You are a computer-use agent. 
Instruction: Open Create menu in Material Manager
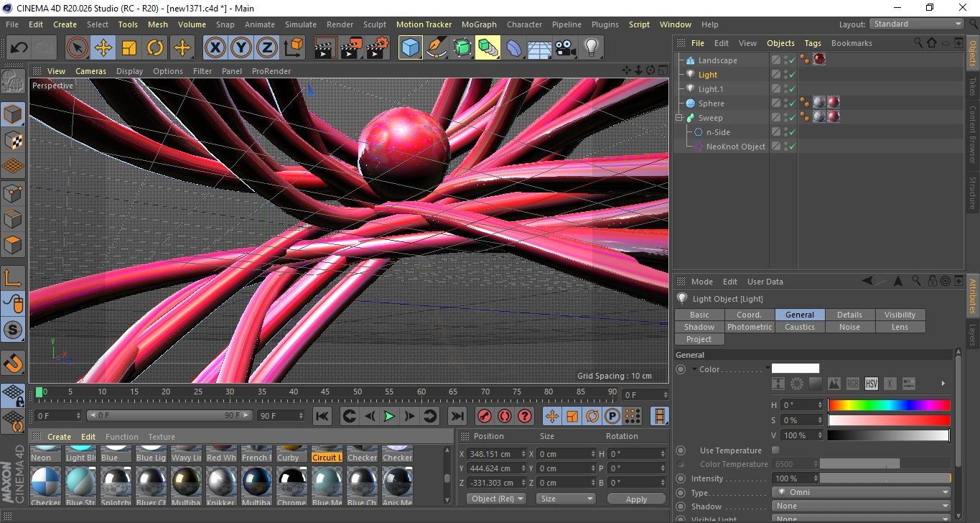click(x=59, y=437)
